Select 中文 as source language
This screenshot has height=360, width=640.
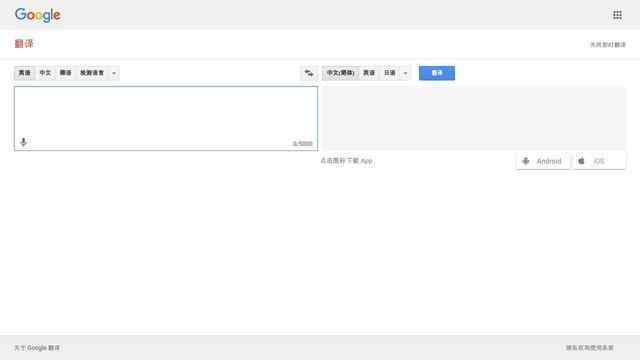45,73
